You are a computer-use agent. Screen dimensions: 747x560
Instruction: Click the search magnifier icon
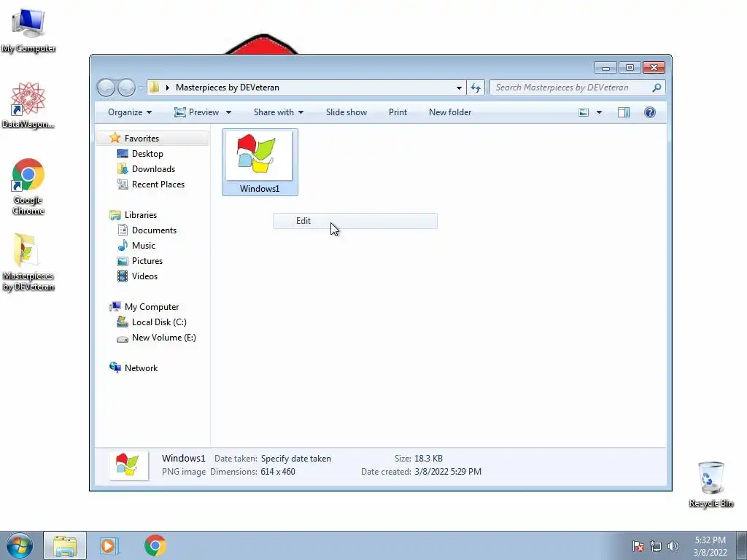pos(657,87)
